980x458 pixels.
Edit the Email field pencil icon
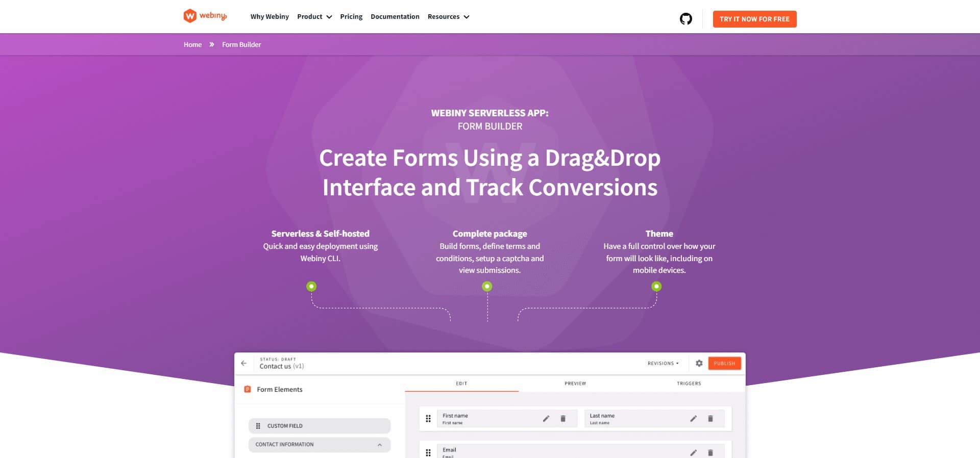coord(693,452)
